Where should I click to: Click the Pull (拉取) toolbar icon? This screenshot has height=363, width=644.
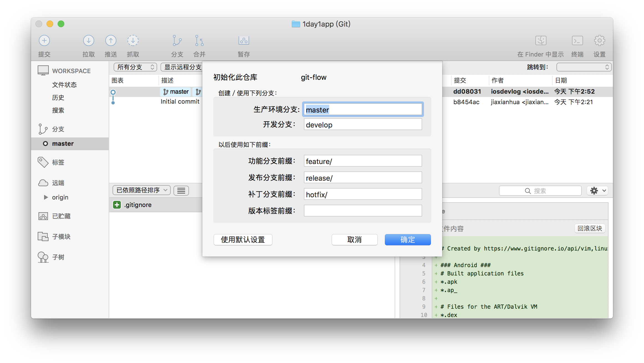[x=89, y=41]
